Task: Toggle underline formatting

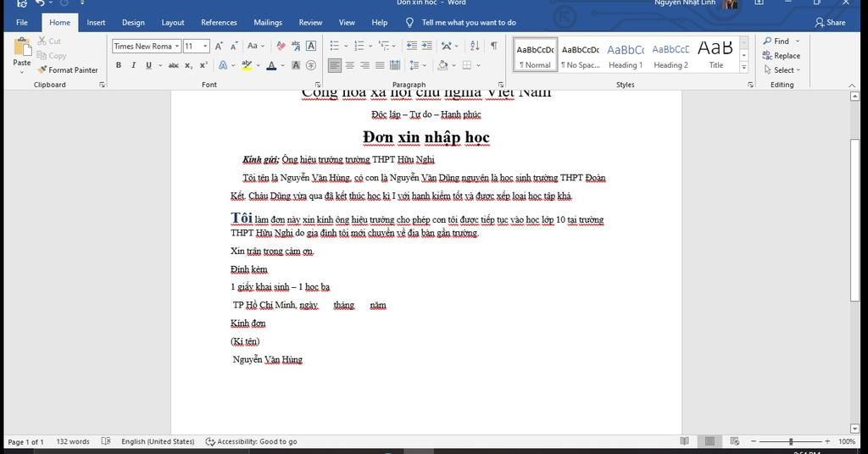Action: point(148,65)
